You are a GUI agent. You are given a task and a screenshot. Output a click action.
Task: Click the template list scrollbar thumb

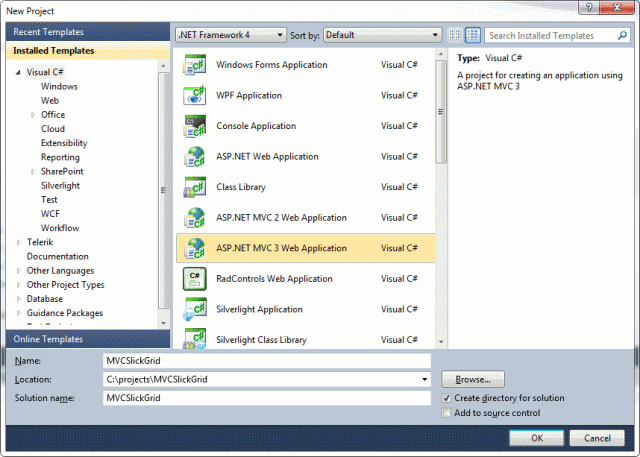pos(441,112)
